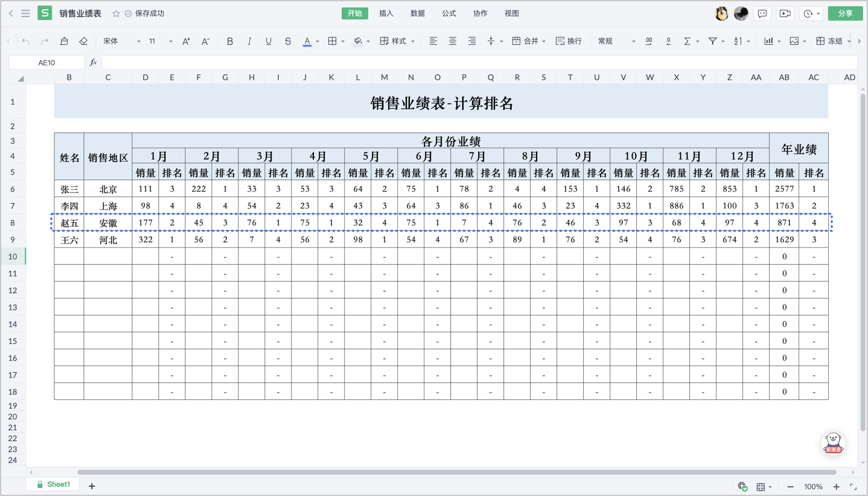Open the comments speech bubble icon
This screenshot has height=496, width=868.
pos(762,13)
